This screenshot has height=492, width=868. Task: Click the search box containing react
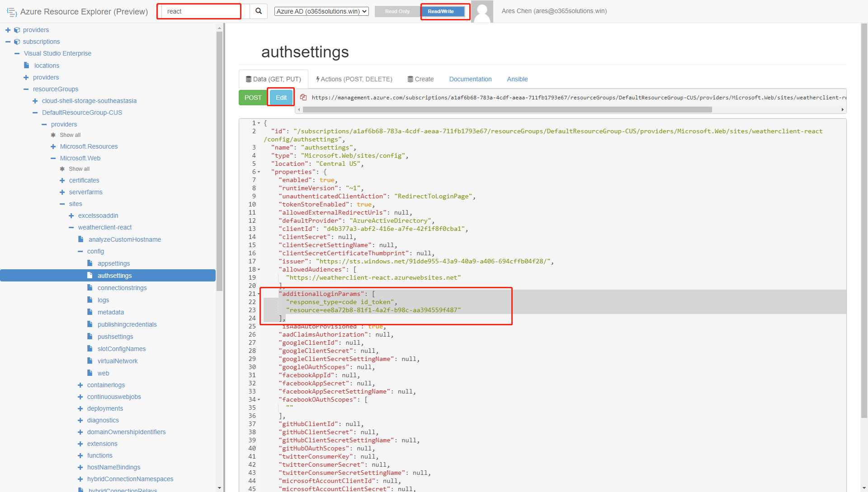[206, 11]
